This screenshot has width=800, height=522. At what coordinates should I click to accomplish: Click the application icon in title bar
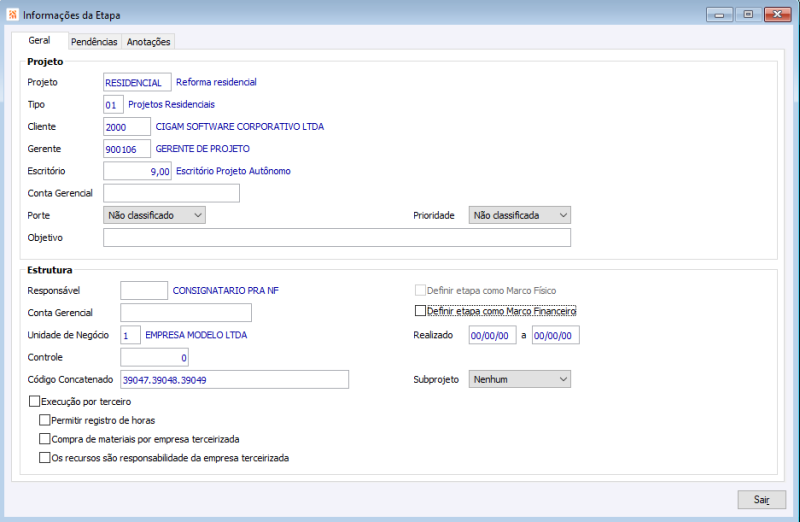pyautogui.click(x=13, y=14)
